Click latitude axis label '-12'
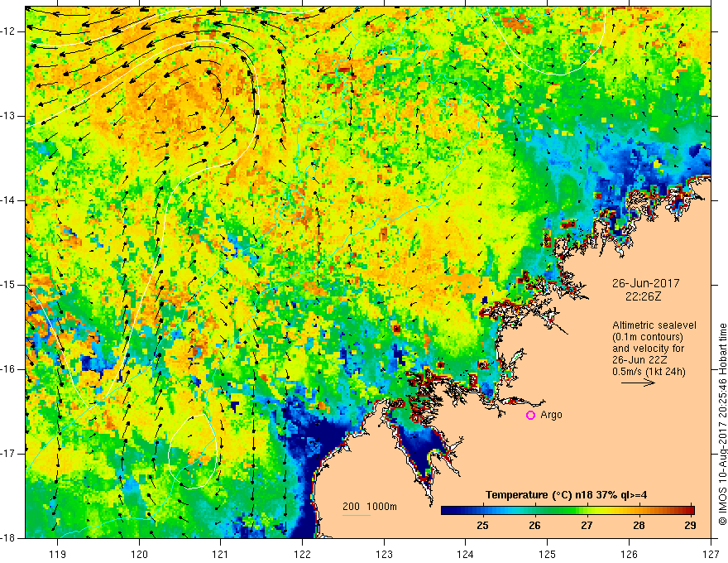Viewport: 728px width, 563px height. coord(9,31)
